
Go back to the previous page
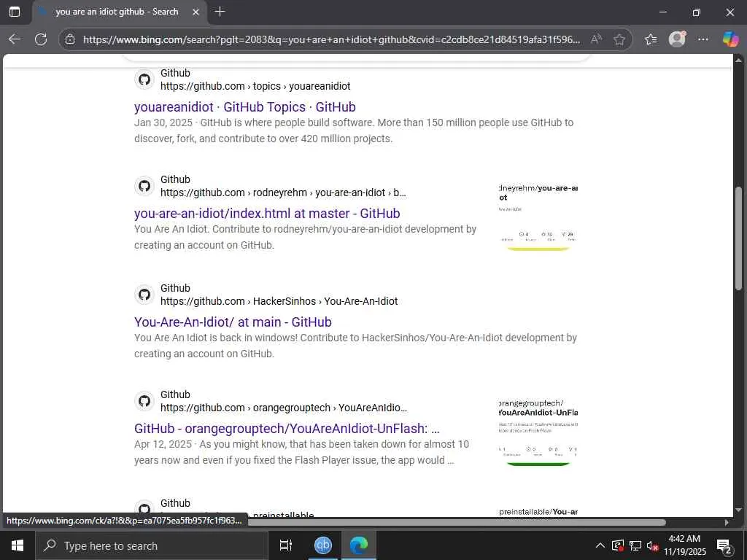15,39
